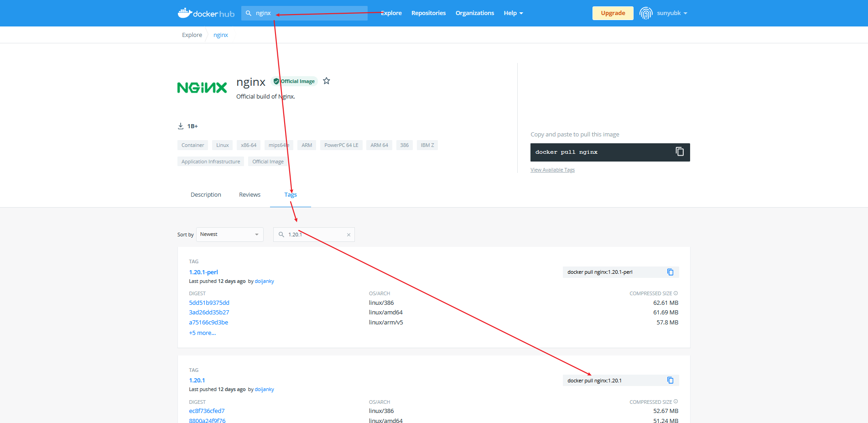
Task: Click the docker pull nginx command box
Action: [x=610, y=152]
